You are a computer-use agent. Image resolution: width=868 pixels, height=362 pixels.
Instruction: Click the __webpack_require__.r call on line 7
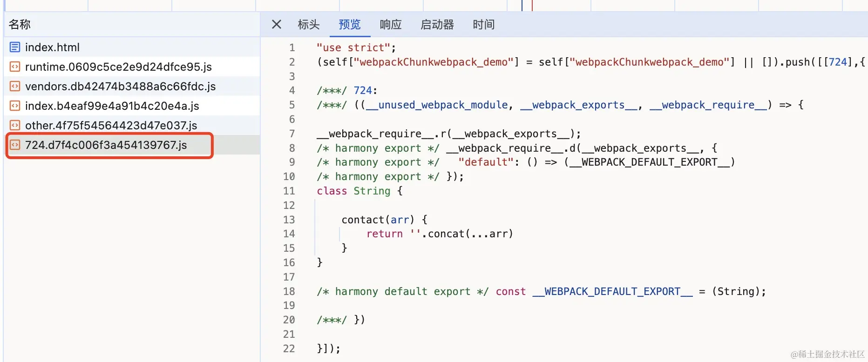(449, 134)
